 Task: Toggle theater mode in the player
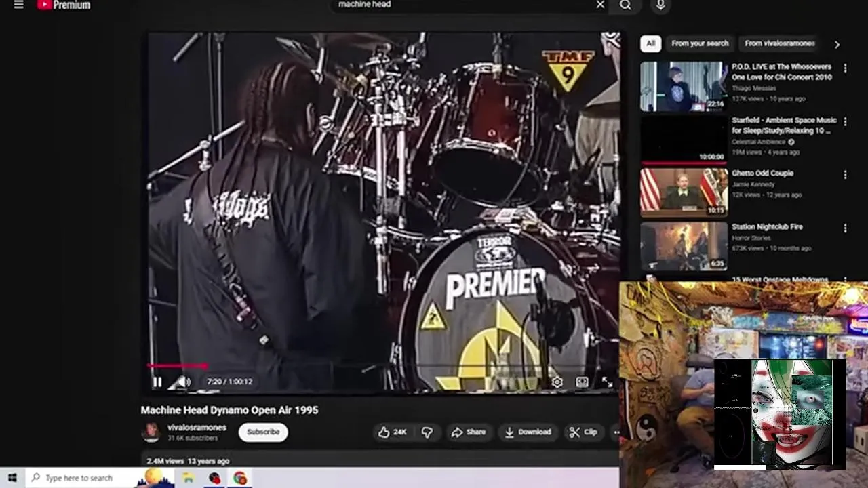pos(582,382)
